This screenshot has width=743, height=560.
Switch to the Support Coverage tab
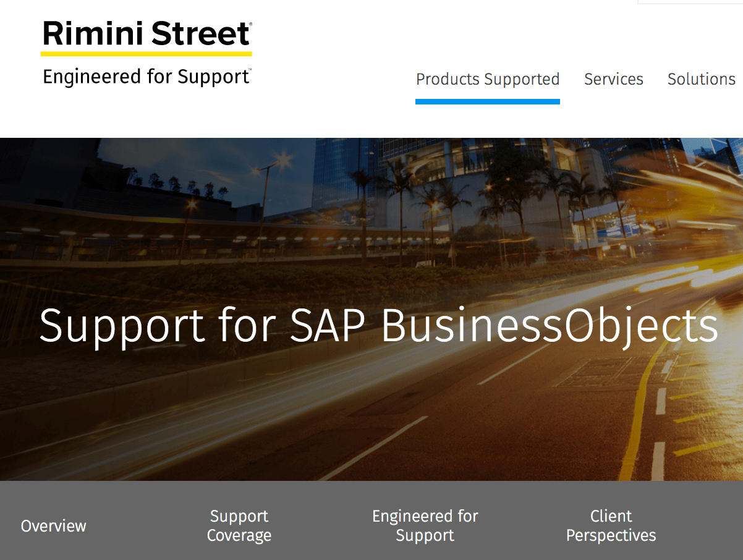[x=239, y=525]
